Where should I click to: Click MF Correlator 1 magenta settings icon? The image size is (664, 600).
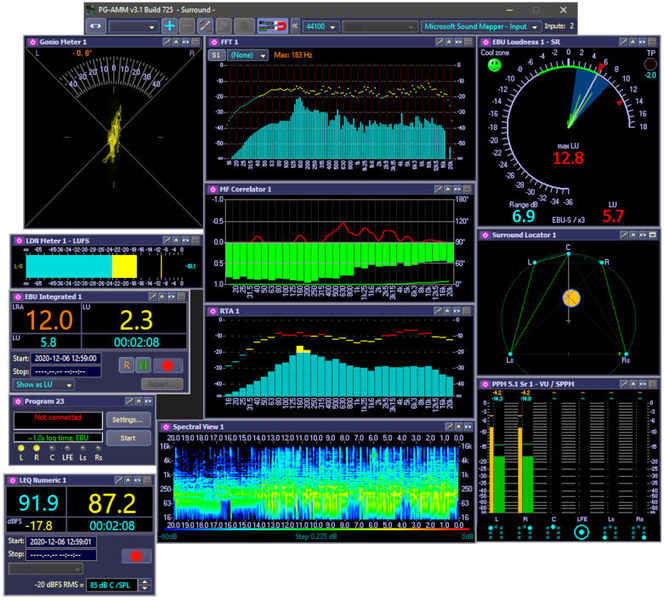point(213,189)
